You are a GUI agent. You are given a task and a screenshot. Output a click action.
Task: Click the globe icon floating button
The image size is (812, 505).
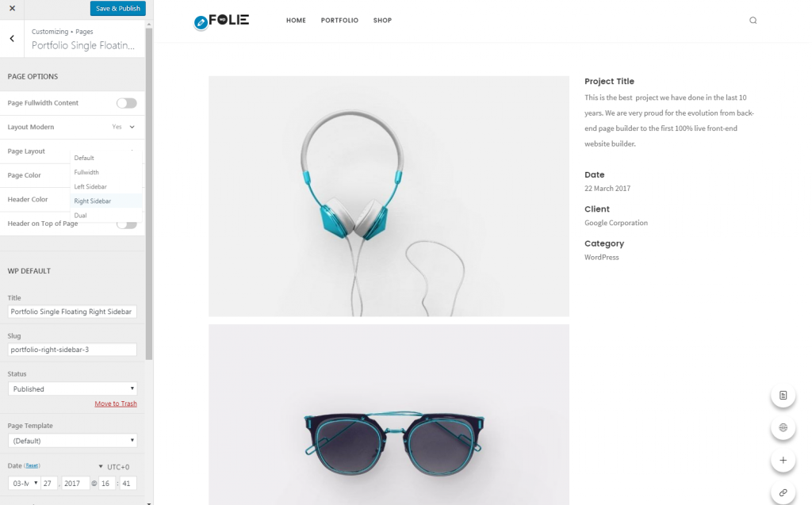point(783,428)
